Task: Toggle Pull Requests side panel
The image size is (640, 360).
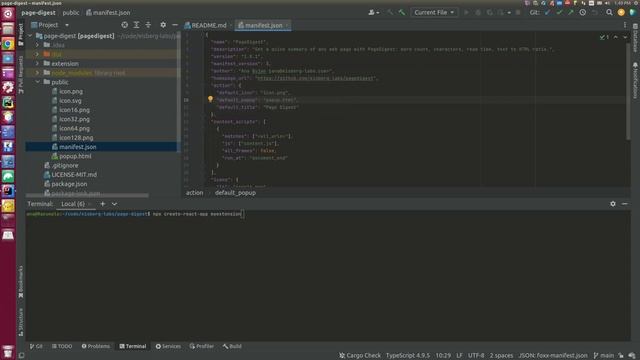Action: pyautogui.click(x=21, y=74)
